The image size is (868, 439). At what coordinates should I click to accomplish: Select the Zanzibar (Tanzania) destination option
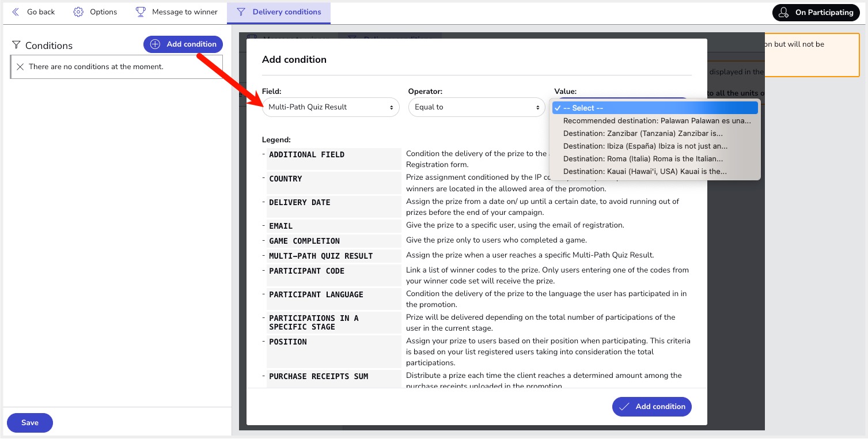point(642,134)
